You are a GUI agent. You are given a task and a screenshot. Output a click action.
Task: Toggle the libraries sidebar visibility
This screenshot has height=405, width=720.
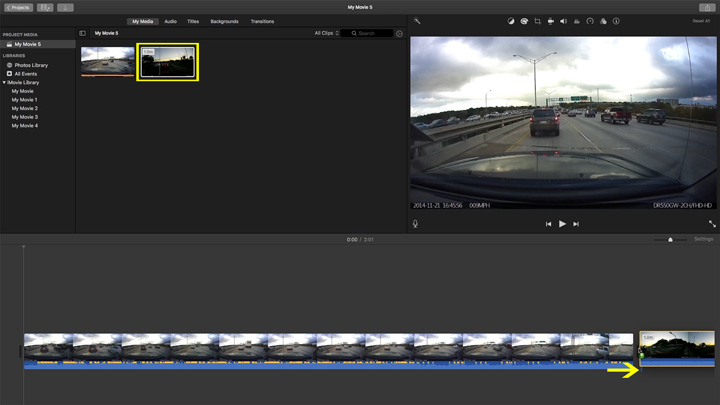[83, 33]
